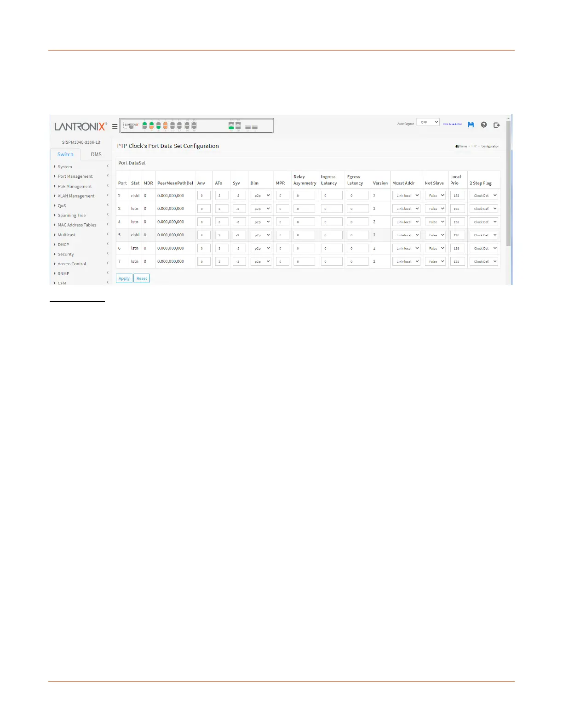This screenshot has height=728, width=563.
Task: Click Delay Asymmetry field for port 2
Action: tap(304, 195)
